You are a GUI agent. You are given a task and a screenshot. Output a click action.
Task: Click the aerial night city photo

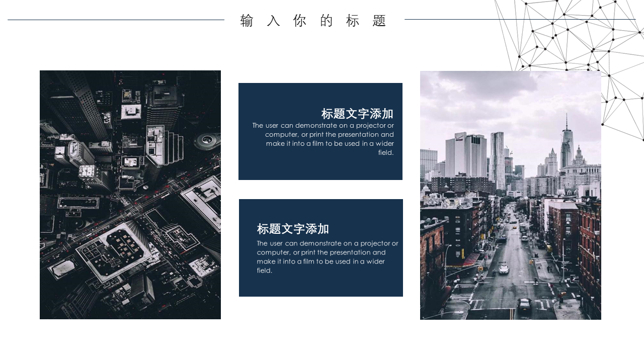click(x=130, y=195)
